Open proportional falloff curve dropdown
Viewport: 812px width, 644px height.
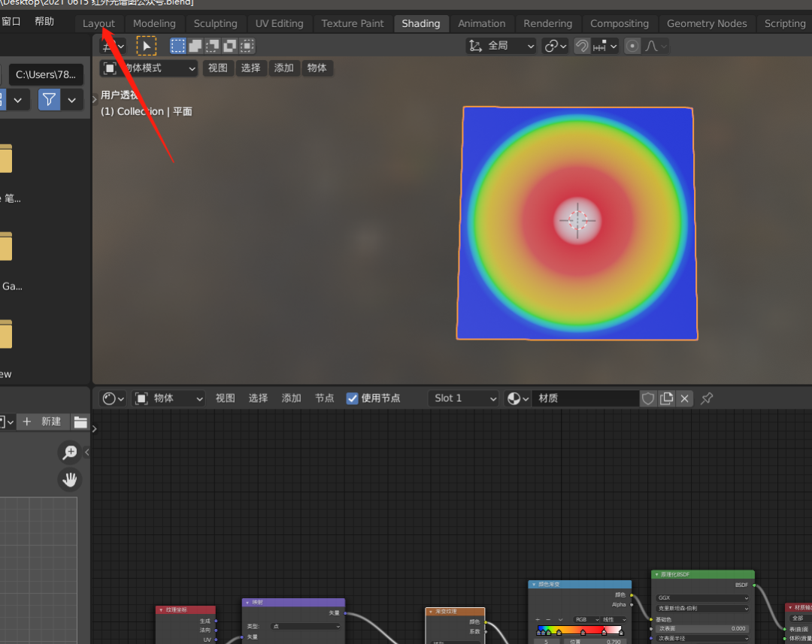tap(656, 46)
